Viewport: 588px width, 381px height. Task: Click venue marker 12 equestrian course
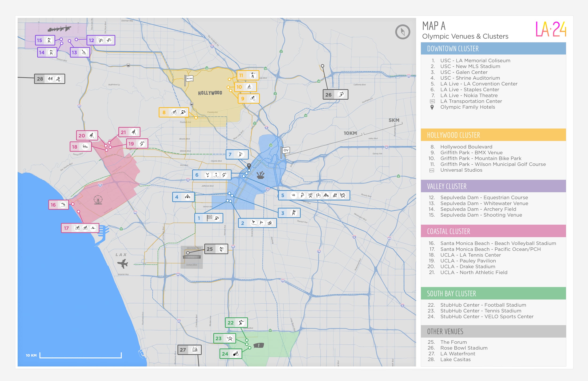coord(101,40)
